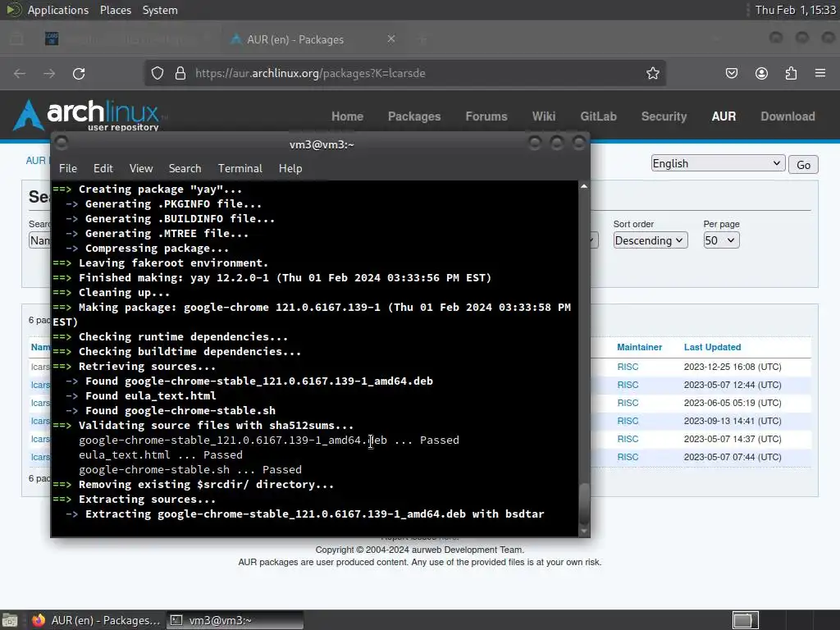Open the tracking protection shield icon
The height and width of the screenshot is (630, 840).
click(x=157, y=73)
